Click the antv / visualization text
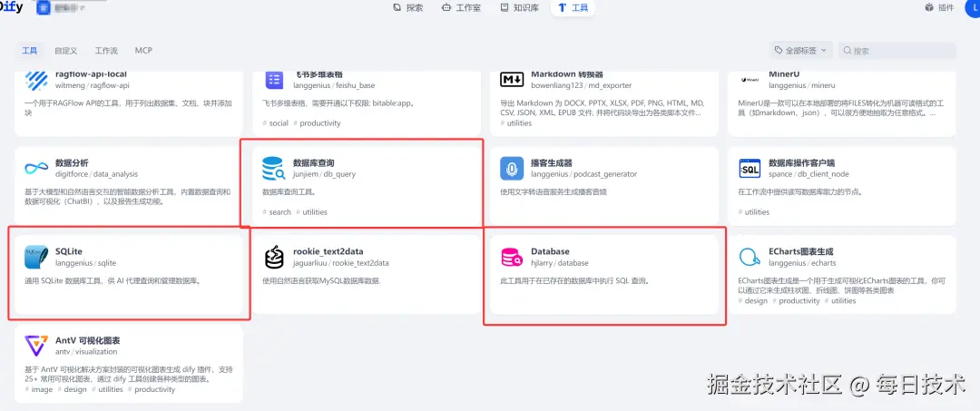980x411 pixels. pyautogui.click(x=86, y=352)
